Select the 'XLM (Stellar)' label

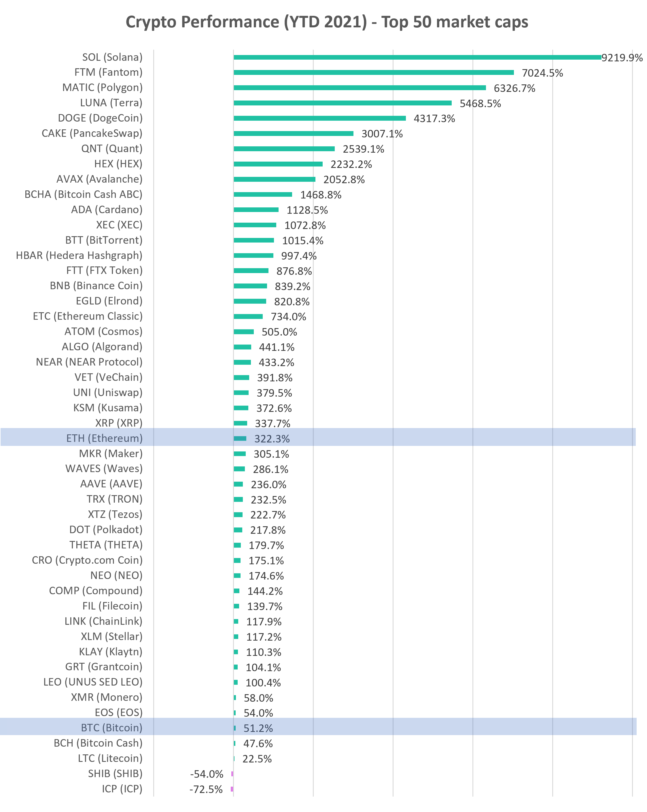112,637
